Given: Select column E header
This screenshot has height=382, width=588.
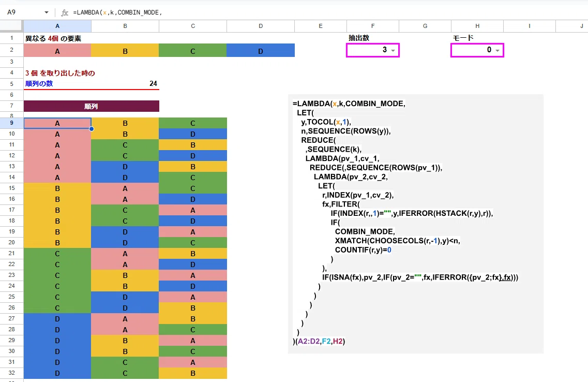Looking at the screenshot, I should (x=321, y=26).
